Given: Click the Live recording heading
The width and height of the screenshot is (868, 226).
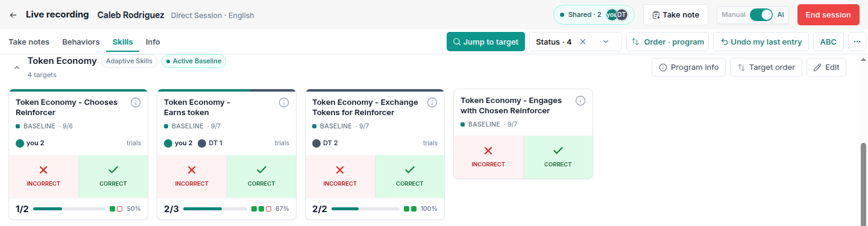Looking at the screenshot, I should [57, 14].
